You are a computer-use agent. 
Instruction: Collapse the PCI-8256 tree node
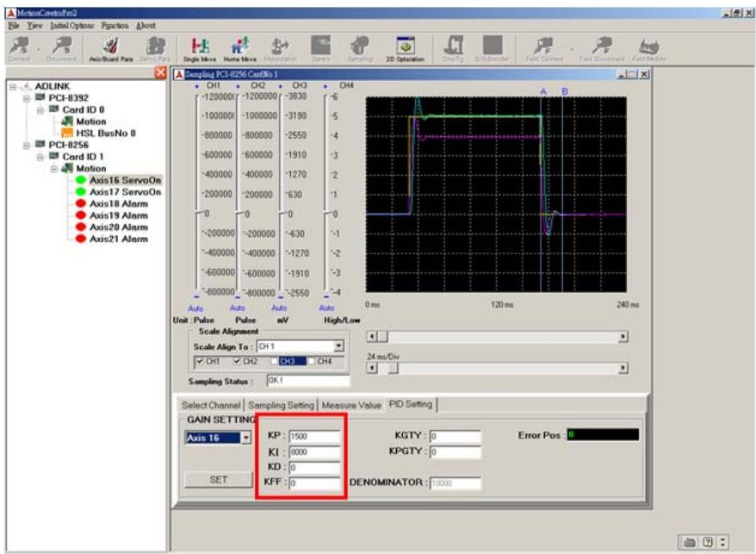27,145
